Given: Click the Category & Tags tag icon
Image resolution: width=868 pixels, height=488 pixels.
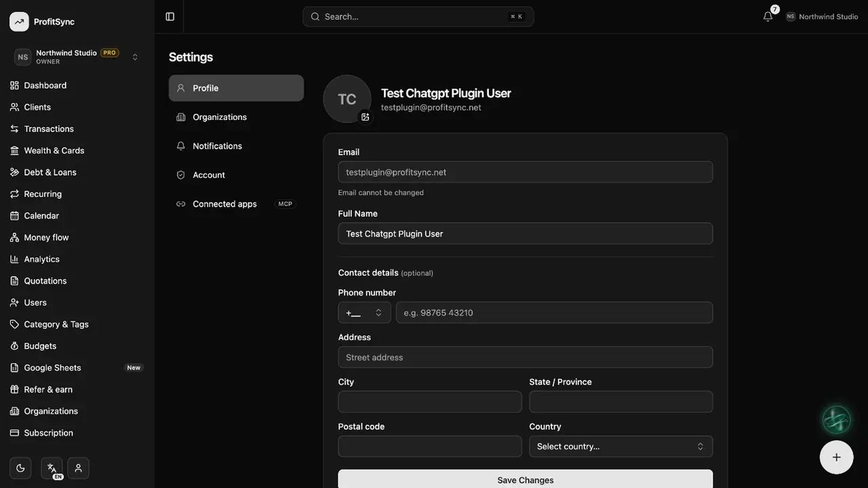Looking at the screenshot, I should [x=14, y=324].
